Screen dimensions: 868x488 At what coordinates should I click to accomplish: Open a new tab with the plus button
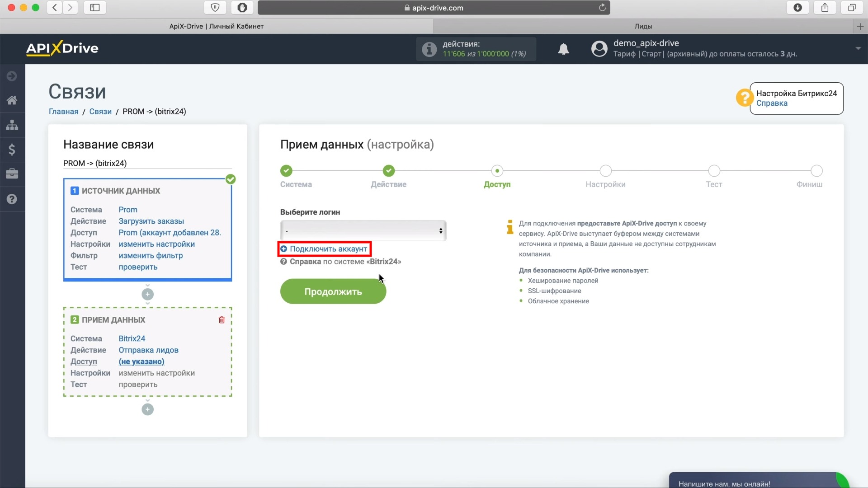pos(860,27)
